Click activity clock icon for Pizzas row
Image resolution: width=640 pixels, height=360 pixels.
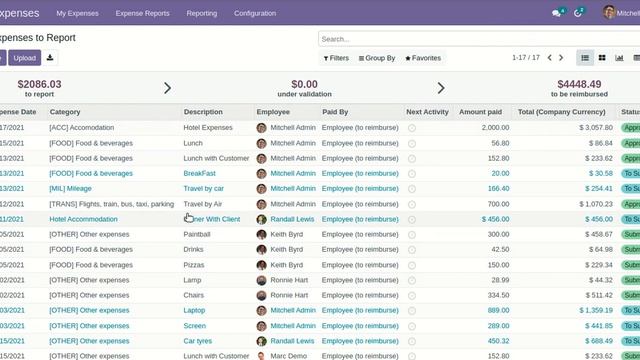(412, 265)
